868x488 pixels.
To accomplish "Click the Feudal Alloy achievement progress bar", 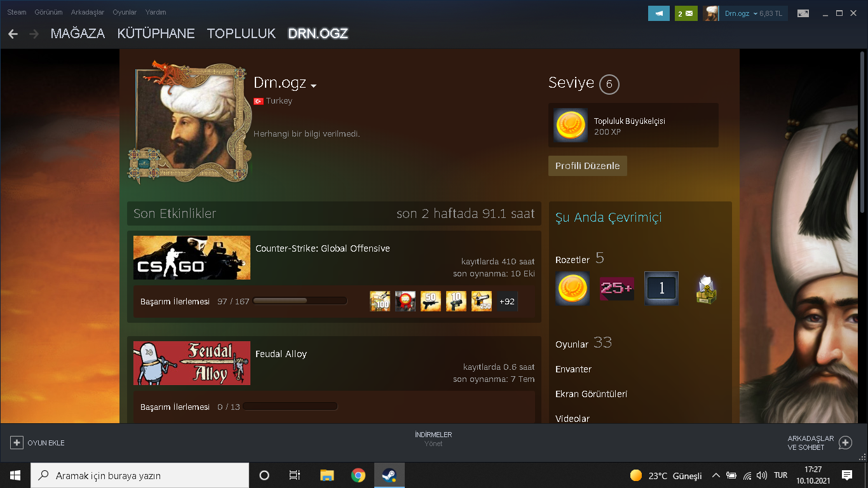I will [x=290, y=406].
